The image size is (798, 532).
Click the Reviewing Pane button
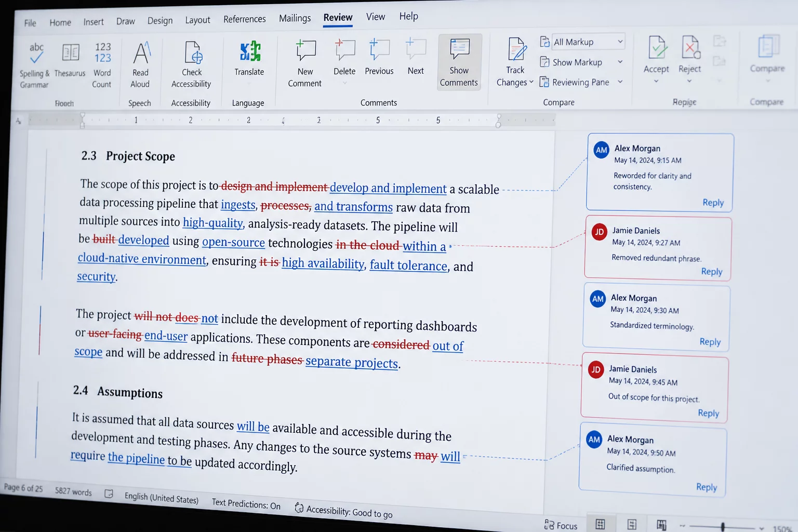574,82
